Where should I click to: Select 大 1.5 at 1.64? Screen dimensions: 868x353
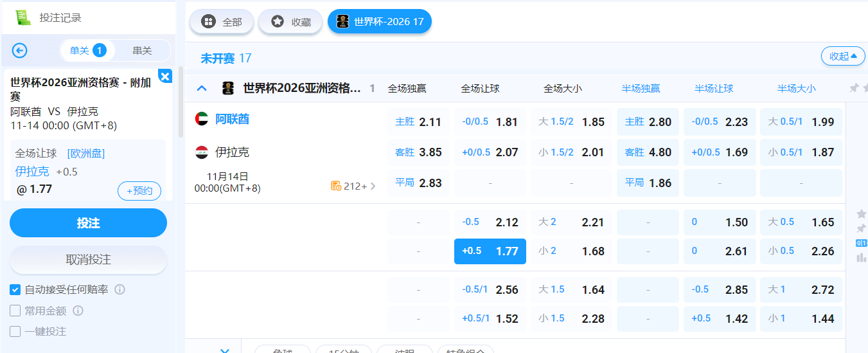[x=571, y=289]
